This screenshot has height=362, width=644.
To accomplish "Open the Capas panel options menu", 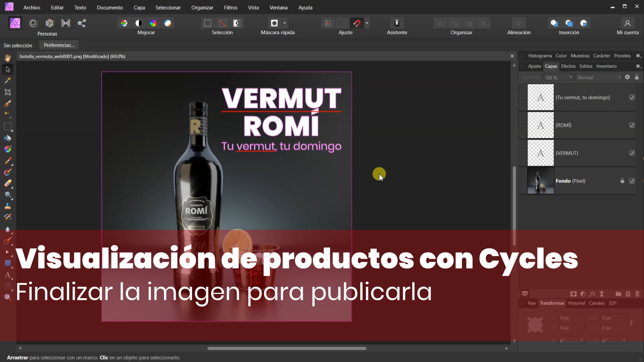I will pyautogui.click(x=639, y=66).
